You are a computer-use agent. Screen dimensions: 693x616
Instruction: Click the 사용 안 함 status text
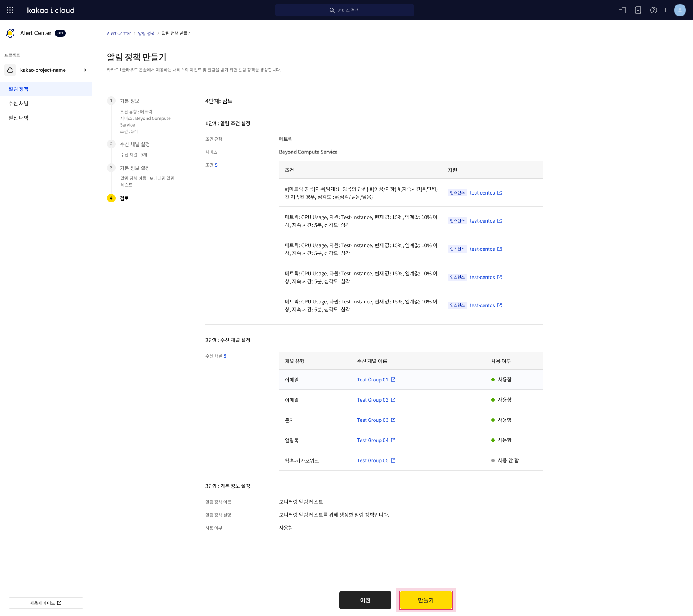(508, 460)
